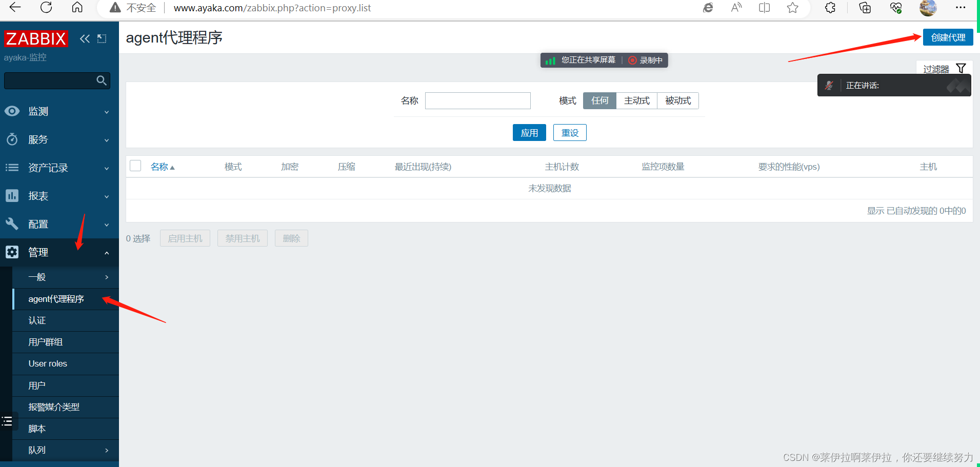Select 被动式 mode option
The image size is (980, 467).
pos(678,100)
